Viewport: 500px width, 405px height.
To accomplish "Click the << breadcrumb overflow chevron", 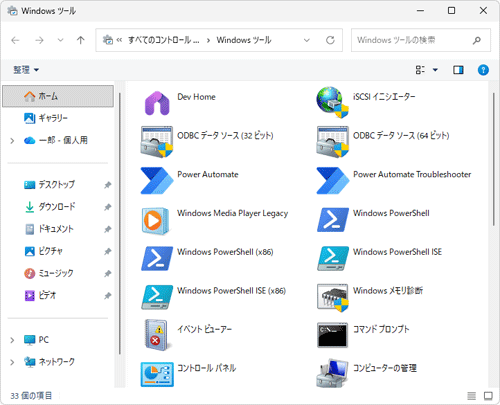I will point(119,40).
